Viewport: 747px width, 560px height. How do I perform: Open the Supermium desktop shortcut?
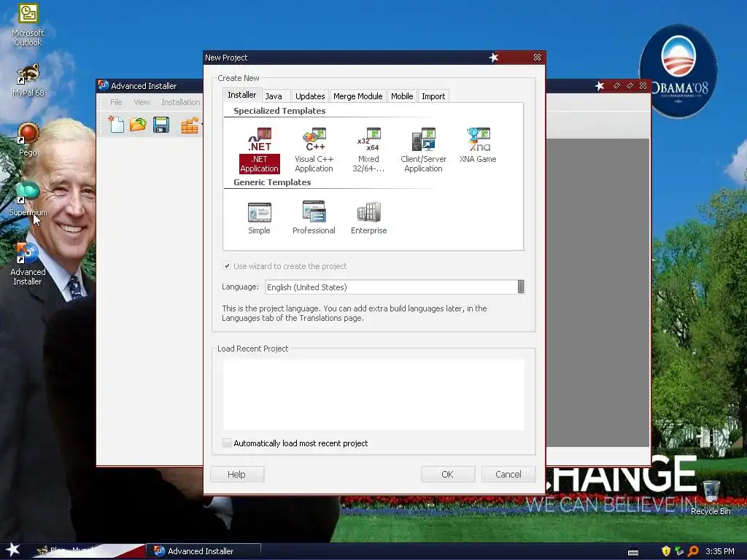[x=28, y=199]
